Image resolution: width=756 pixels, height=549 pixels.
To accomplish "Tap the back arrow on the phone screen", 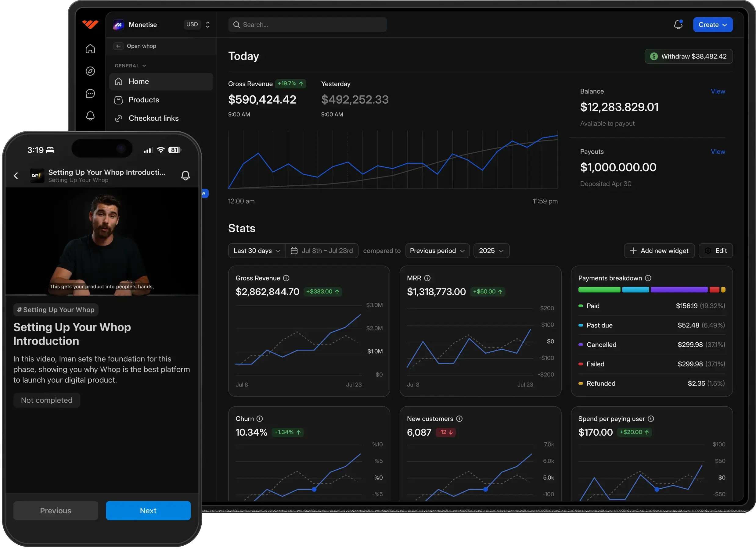I will [x=16, y=176].
